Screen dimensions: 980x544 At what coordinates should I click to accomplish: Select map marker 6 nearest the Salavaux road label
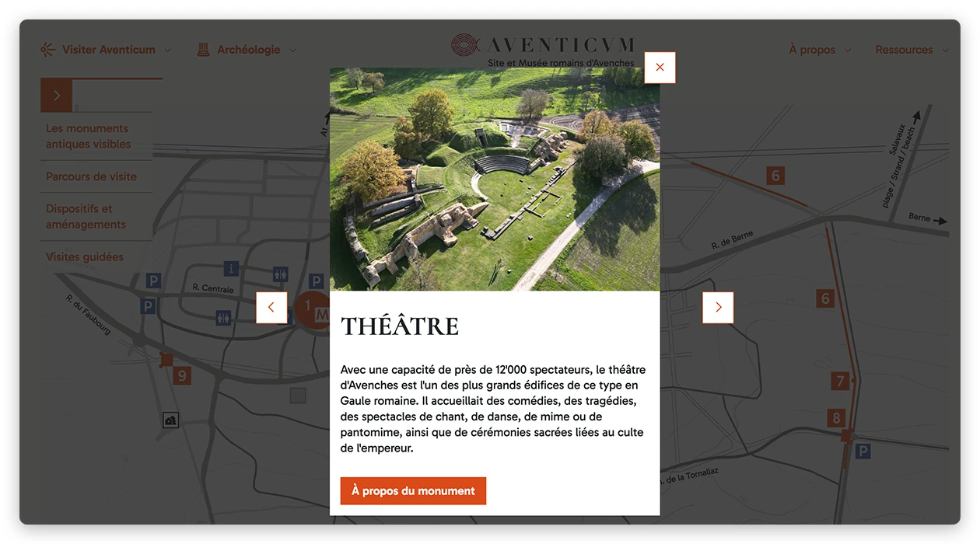coord(775,176)
